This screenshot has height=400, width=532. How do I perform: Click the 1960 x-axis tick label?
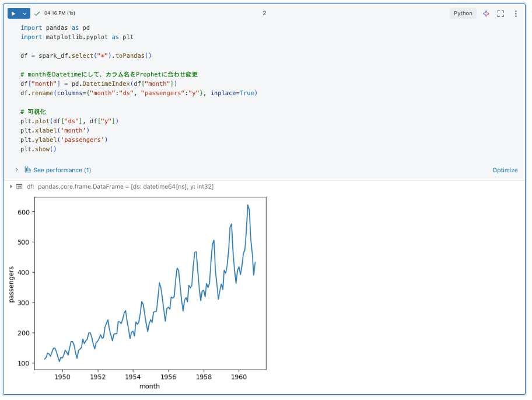(x=239, y=377)
